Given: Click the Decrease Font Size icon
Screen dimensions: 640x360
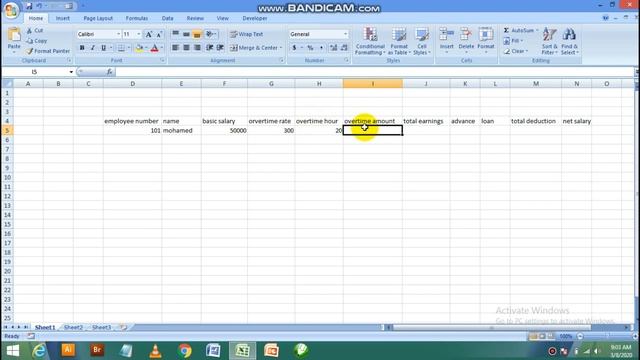Looking at the screenshot, I should pos(159,34).
